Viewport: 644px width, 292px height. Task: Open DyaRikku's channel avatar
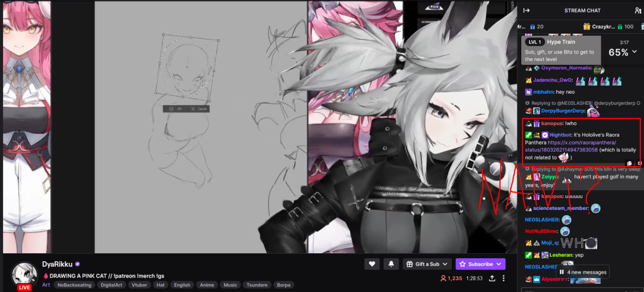[25, 275]
